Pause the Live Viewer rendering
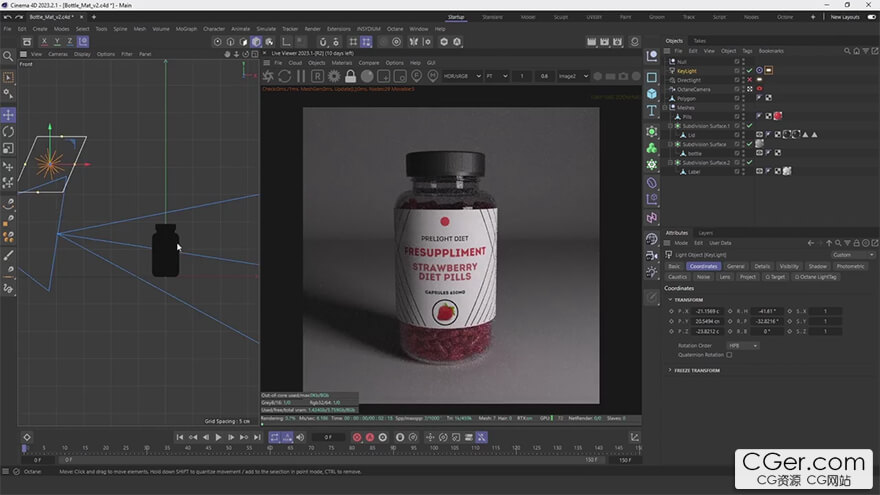Viewport: 880px width, 495px height. (301, 76)
